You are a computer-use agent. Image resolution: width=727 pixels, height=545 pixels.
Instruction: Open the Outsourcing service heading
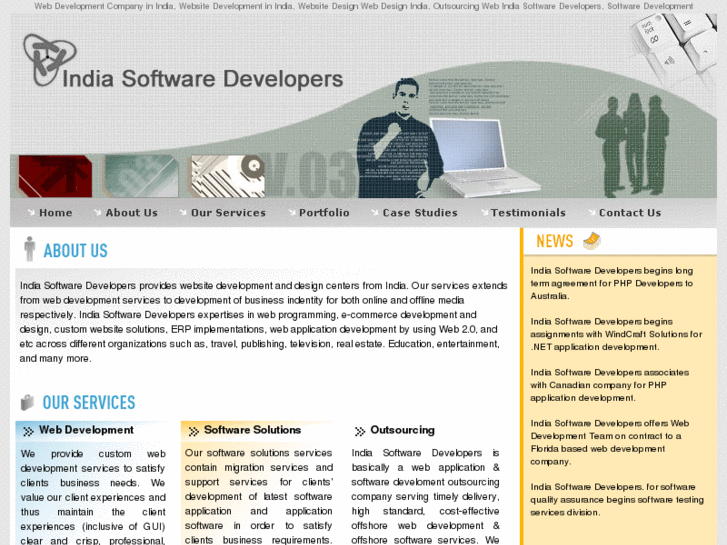pyautogui.click(x=402, y=430)
